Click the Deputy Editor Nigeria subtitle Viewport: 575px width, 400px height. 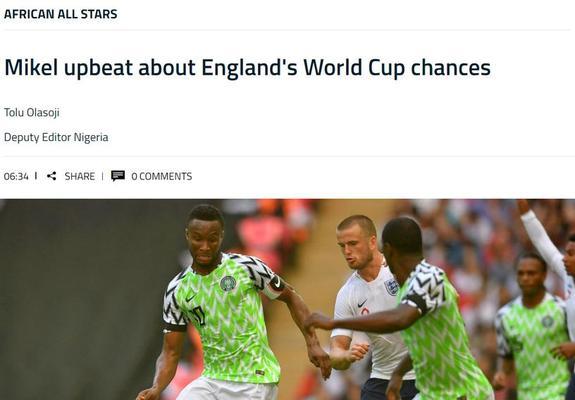coord(56,137)
